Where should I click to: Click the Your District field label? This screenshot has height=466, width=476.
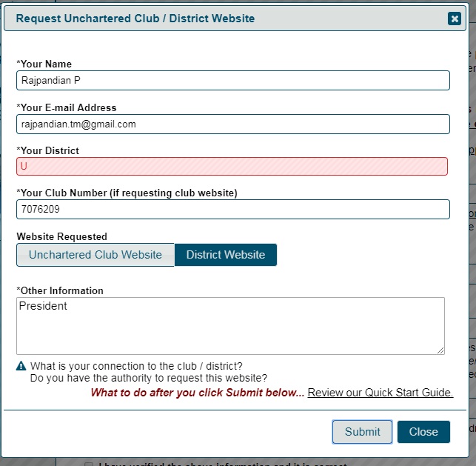pos(47,150)
